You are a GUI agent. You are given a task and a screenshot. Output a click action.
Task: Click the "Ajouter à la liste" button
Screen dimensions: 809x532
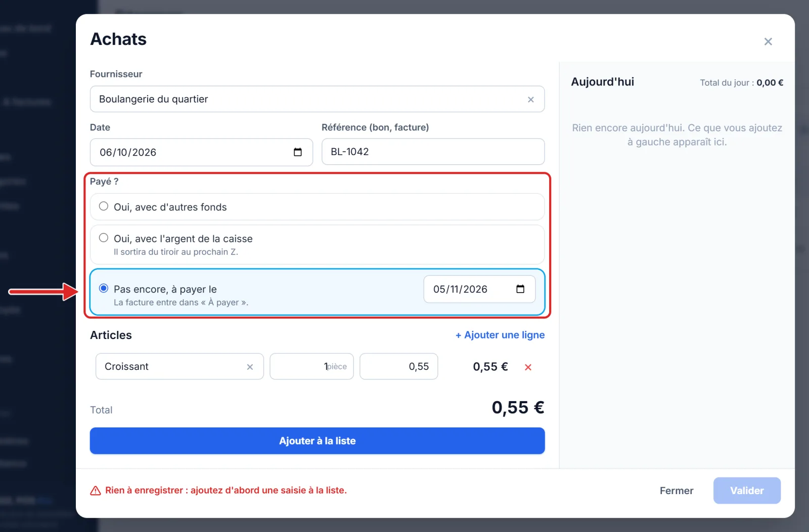(x=317, y=441)
